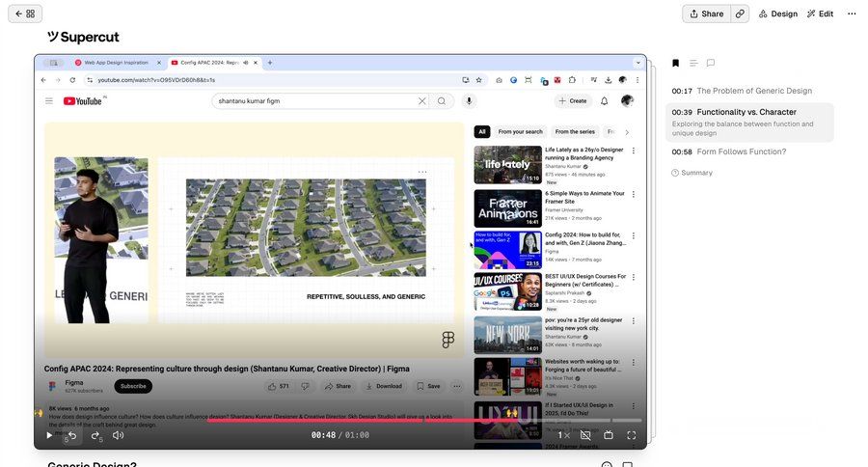Viewport: 868px width, 467px height.
Task: Play the video with the play button
Action: click(49, 435)
